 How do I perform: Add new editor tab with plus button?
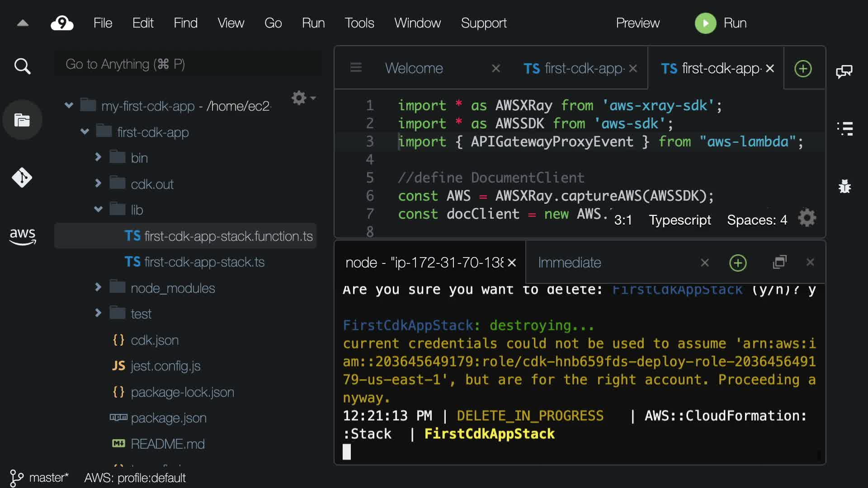803,69
